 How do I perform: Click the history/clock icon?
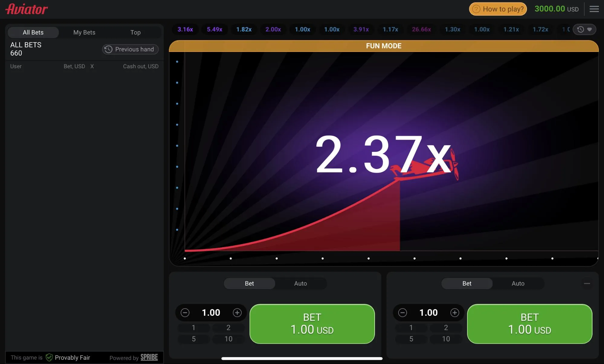[x=580, y=29]
